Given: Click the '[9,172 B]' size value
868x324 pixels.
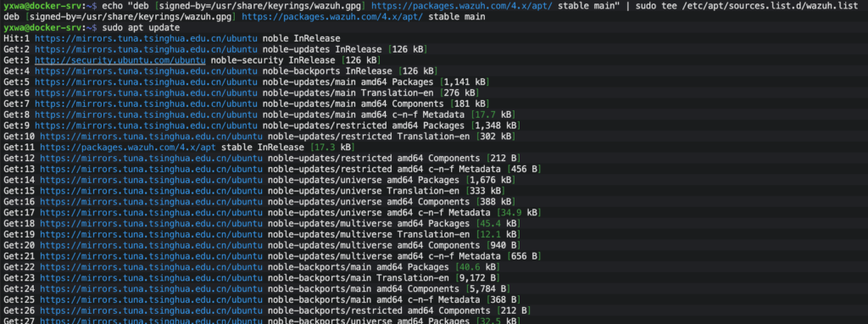Looking at the screenshot, I should [477, 277].
